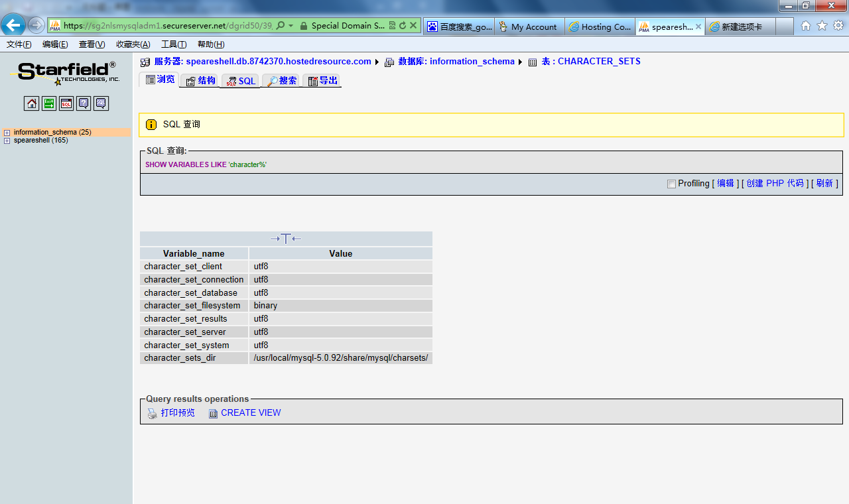This screenshot has width=849, height=504.
Task: Click the compatibility view icon in address bar
Action: (392, 26)
